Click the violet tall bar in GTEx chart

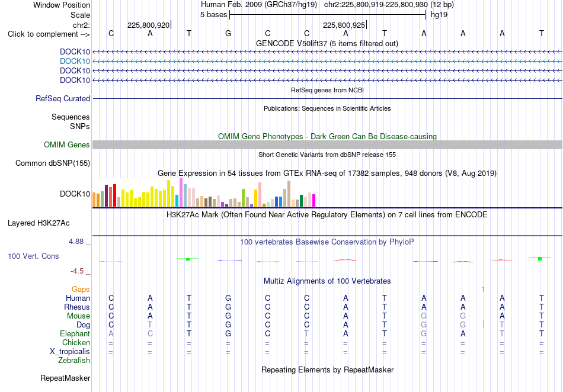pyautogui.click(x=181, y=192)
